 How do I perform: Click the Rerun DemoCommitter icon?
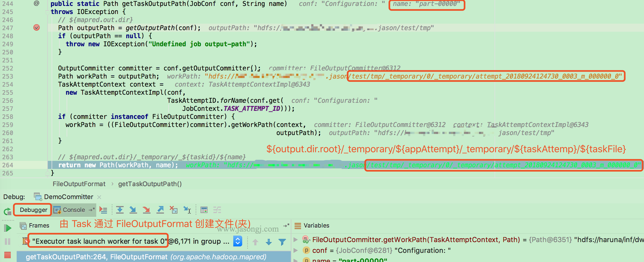(7, 211)
